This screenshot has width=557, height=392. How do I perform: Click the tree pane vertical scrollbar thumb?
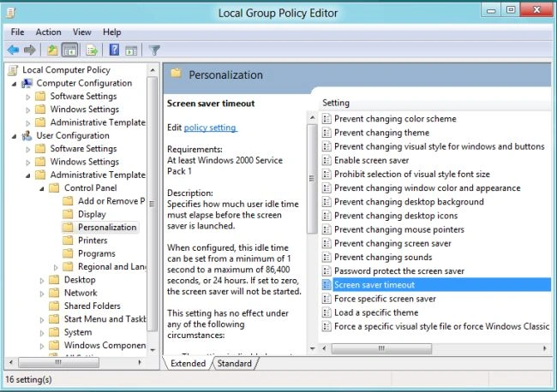pyautogui.click(x=153, y=204)
